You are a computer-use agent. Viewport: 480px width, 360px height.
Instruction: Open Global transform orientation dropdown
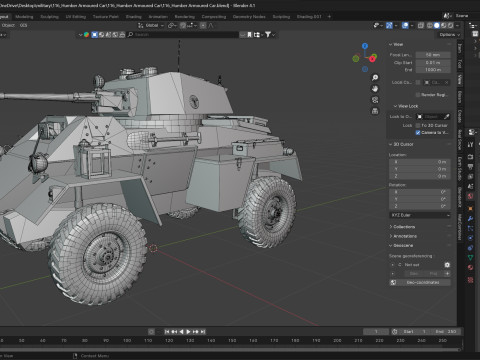tap(151, 25)
